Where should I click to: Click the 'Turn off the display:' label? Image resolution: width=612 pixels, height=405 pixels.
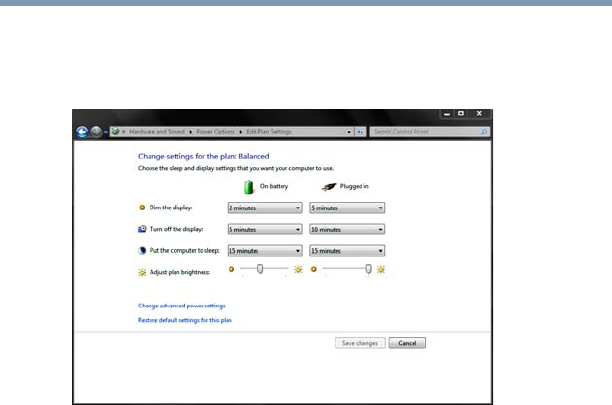(x=176, y=229)
